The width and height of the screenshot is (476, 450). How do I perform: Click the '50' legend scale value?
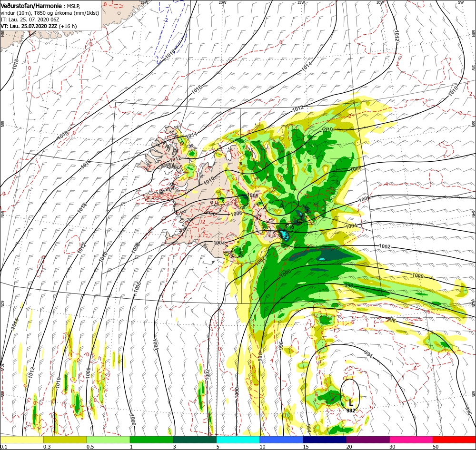[436, 447]
